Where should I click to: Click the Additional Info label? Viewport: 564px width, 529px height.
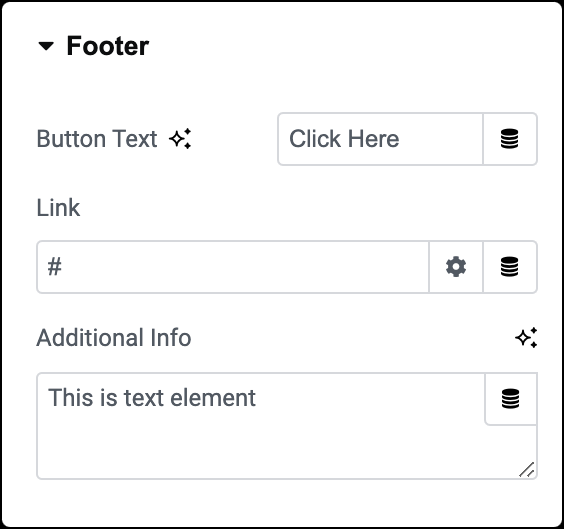click(114, 338)
